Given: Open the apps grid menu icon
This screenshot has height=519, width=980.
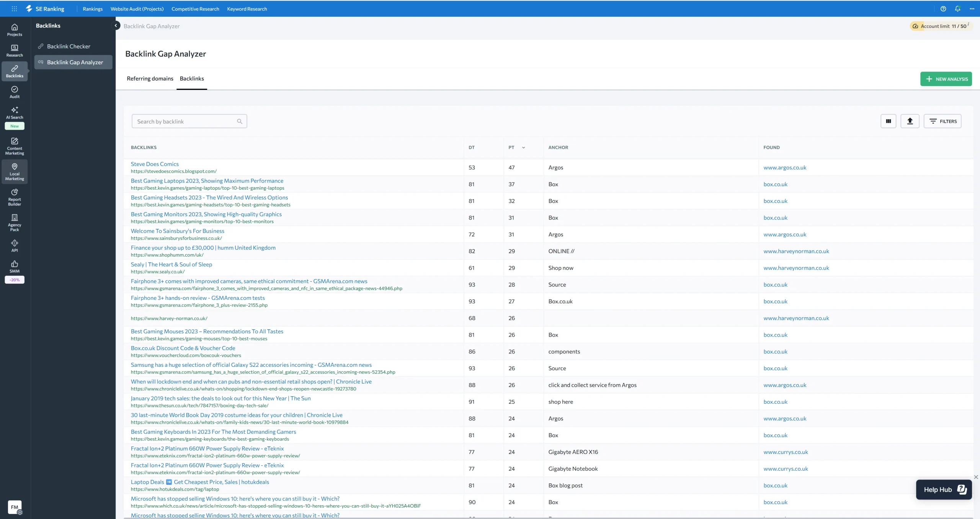Looking at the screenshot, I should tap(14, 8).
